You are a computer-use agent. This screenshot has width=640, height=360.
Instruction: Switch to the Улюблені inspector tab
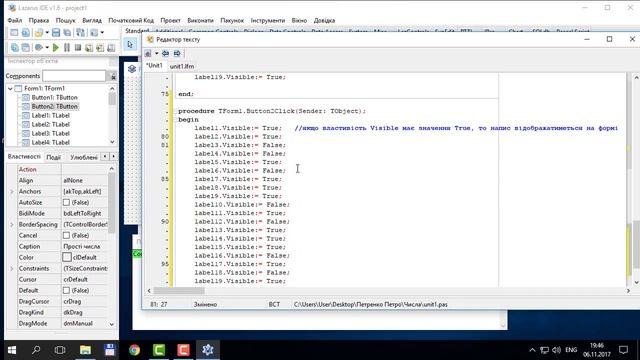(84, 157)
